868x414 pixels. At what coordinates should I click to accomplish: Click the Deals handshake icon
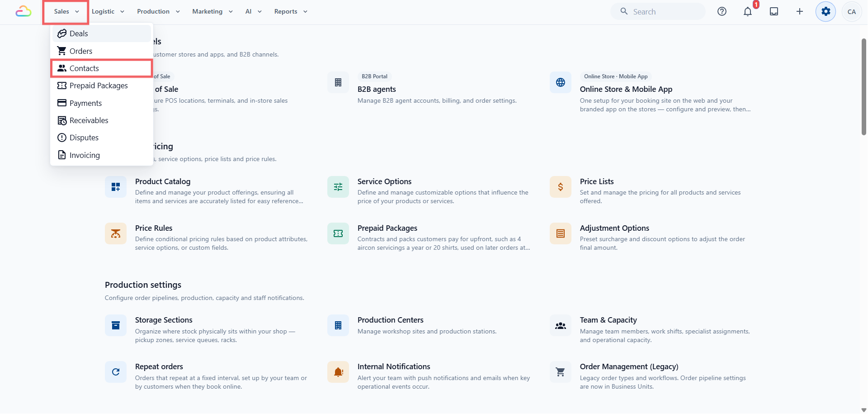pyautogui.click(x=62, y=33)
